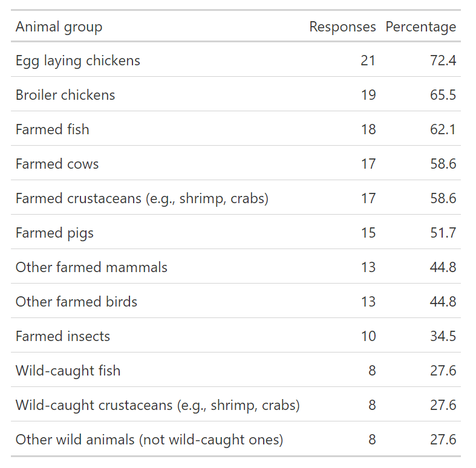Click the Responses column header
476x468 pixels.
342,27
